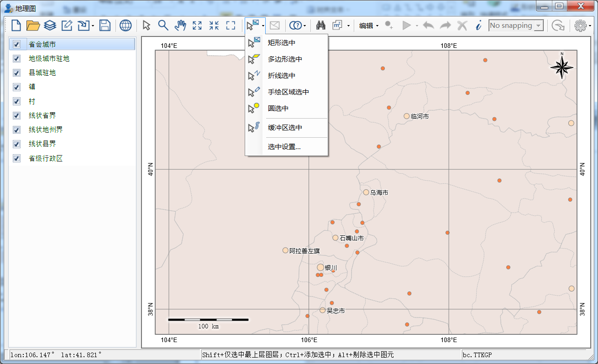Select the pan hand tool
Viewport: 598px width, 364px height.
[x=180, y=26]
